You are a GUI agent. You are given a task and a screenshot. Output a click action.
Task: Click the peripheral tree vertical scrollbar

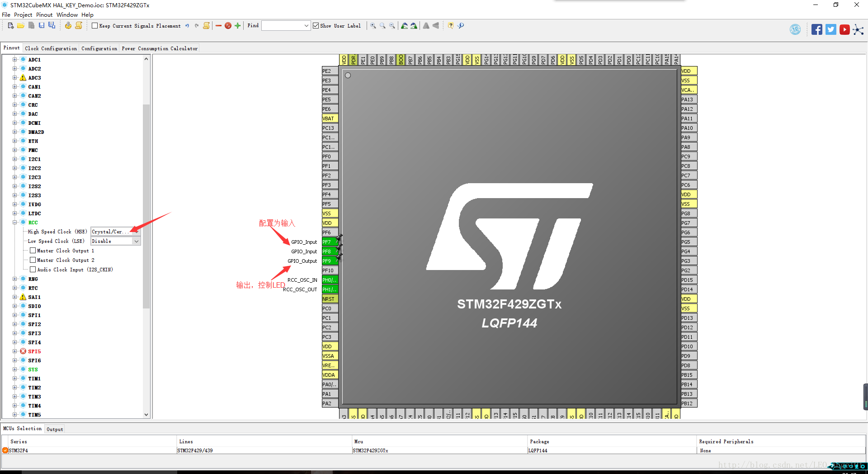146,206
